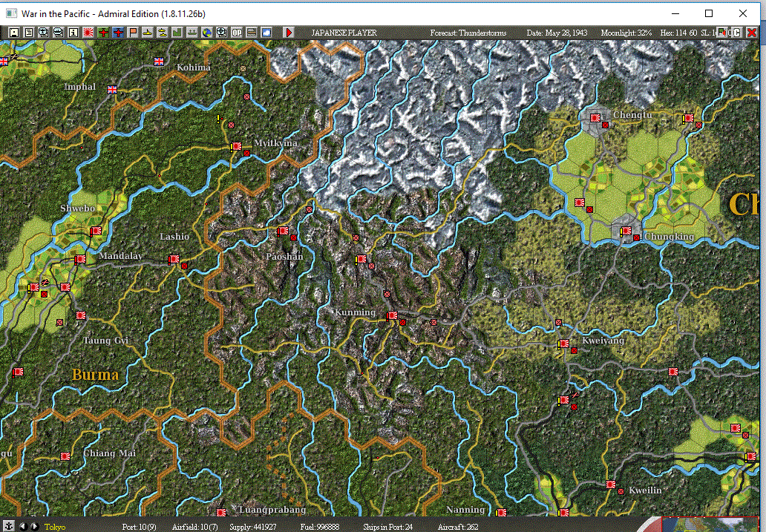The height and width of the screenshot is (532, 766).
Task: Maximize the War in the Pacific window
Action: tap(709, 13)
